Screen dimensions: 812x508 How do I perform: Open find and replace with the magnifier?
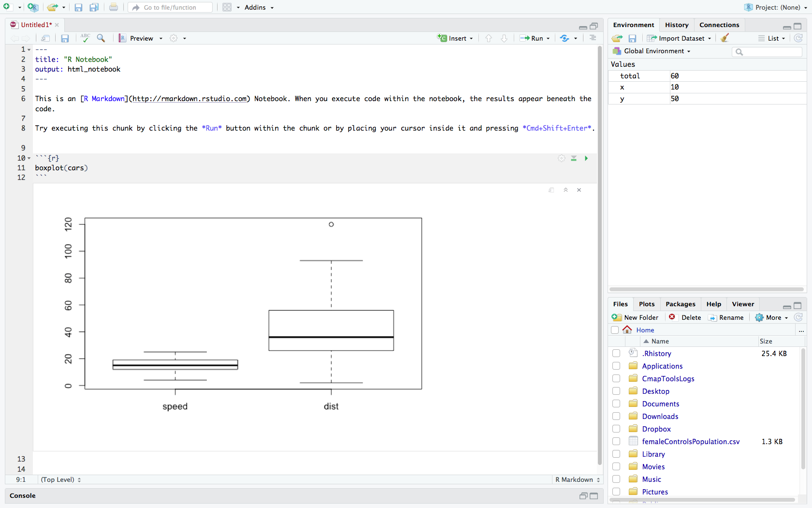pos(101,38)
